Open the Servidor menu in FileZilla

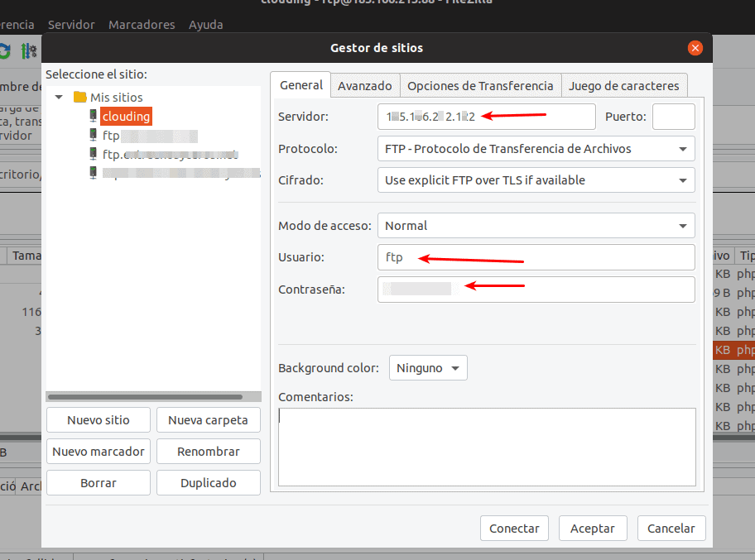(x=71, y=25)
